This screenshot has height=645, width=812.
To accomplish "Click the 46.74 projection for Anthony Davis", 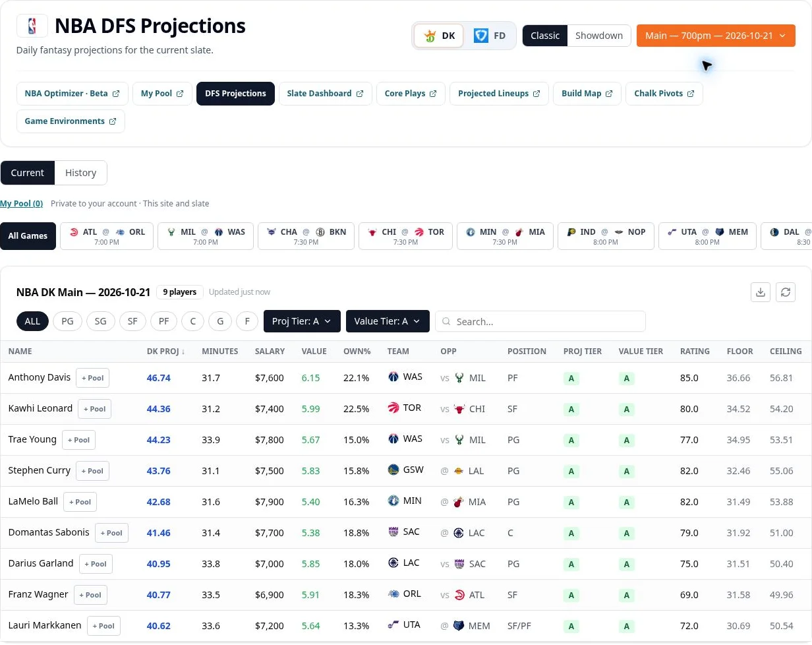I will click(x=159, y=378).
